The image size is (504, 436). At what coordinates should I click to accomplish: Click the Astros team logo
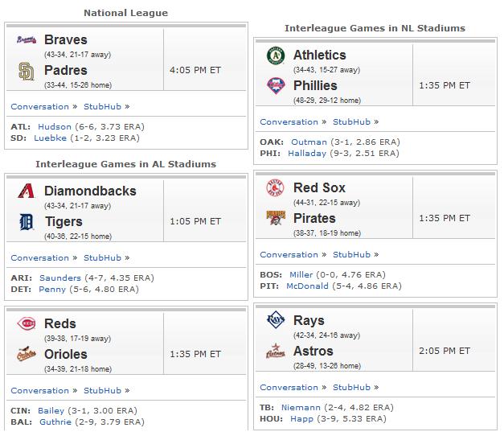click(276, 351)
